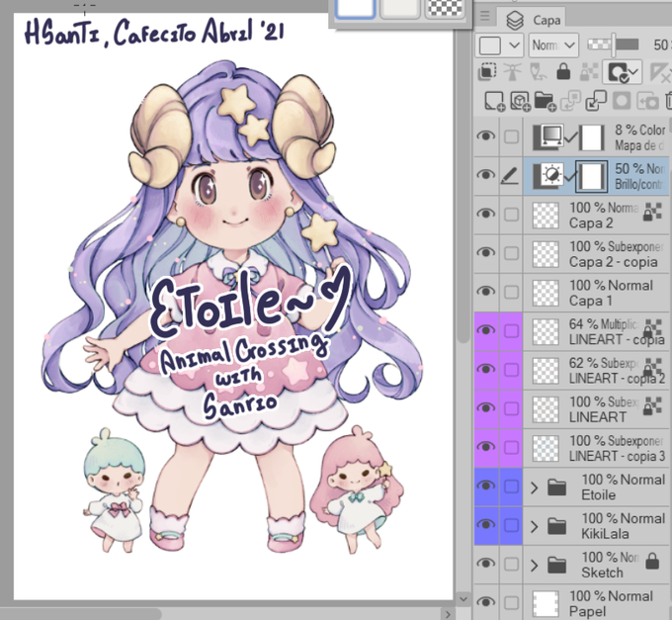Create a new vector layer
Screen dimensions: 672x620
coord(520,102)
